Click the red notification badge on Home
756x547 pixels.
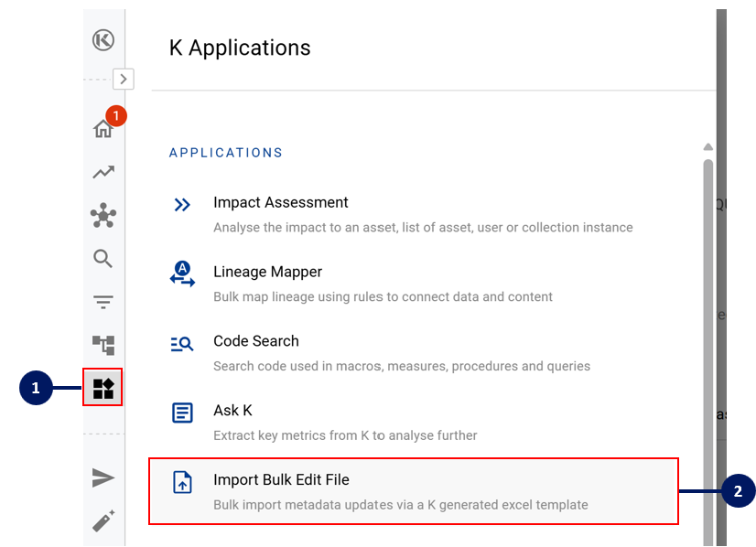[x=115, y=116]
